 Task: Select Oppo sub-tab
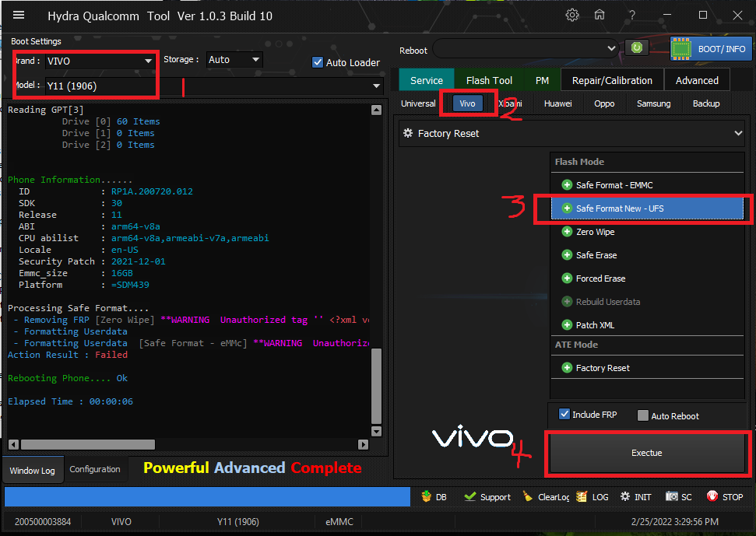coord(604,103)
